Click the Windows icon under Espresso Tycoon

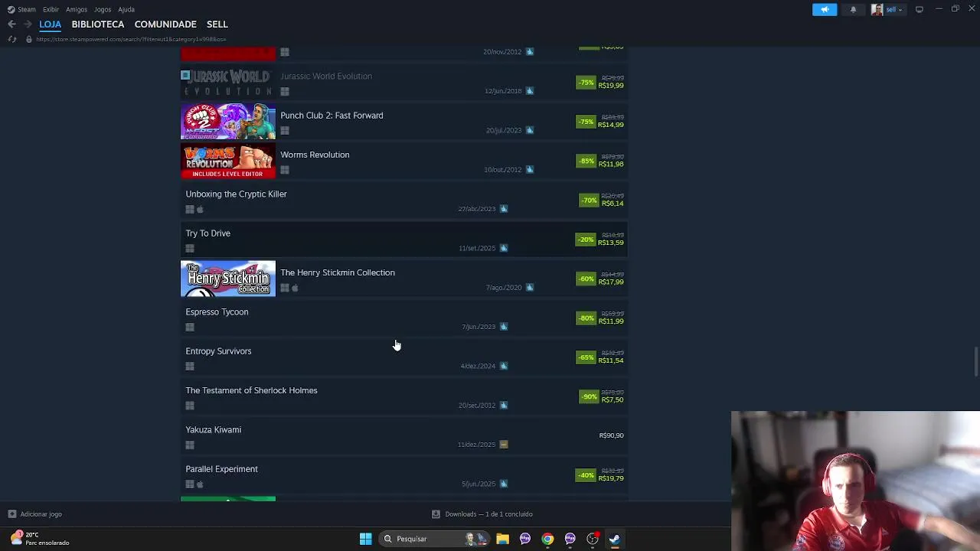(190, 328)
